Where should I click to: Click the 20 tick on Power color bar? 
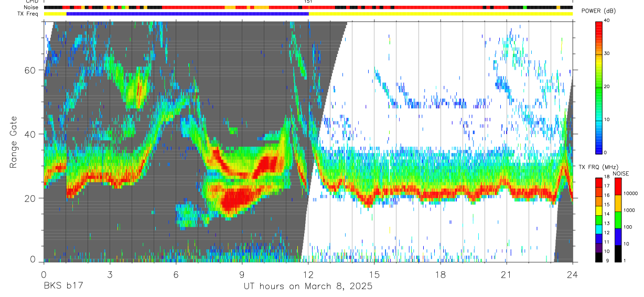pyautogui.click(x=607, y=86)
